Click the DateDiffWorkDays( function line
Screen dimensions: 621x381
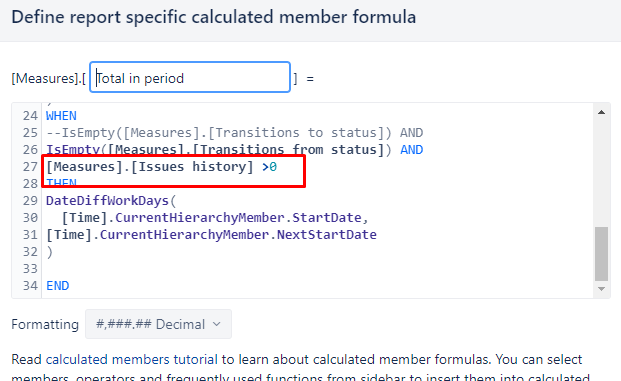coord(111,201)
